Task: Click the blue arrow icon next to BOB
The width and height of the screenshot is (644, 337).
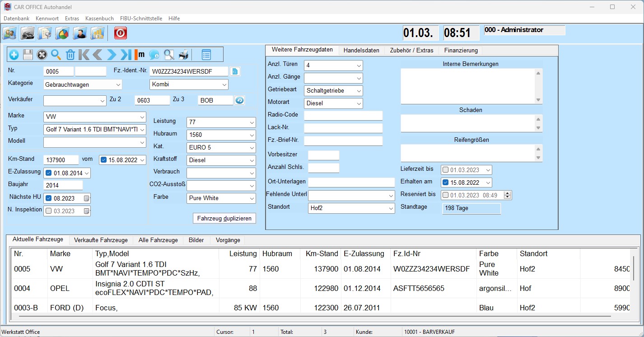Action: point(239,100)
